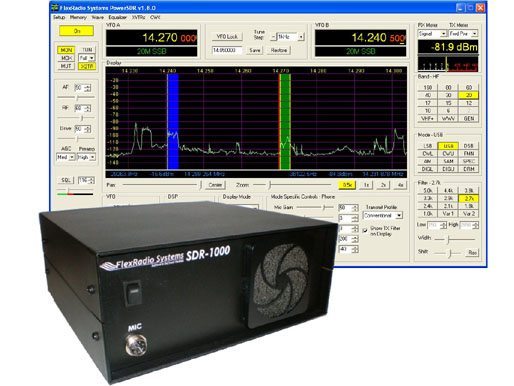This screenshot has width=514, height=386.
Task: Adjust the Drive level slider
Action: [x=76, y=139]
